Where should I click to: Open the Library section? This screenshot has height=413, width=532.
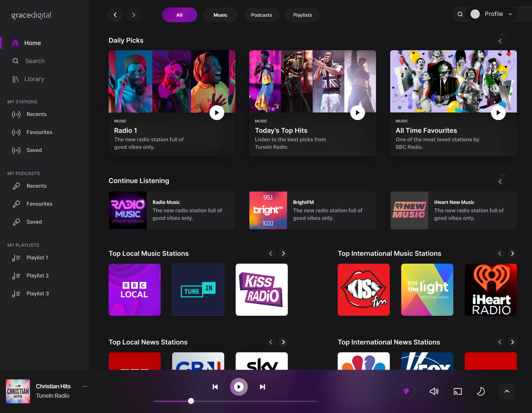click(x=28, y=79)
